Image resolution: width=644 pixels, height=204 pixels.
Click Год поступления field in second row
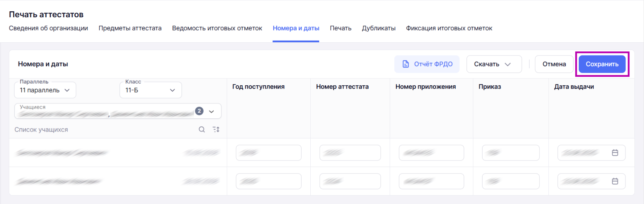(x=268, y=181)
